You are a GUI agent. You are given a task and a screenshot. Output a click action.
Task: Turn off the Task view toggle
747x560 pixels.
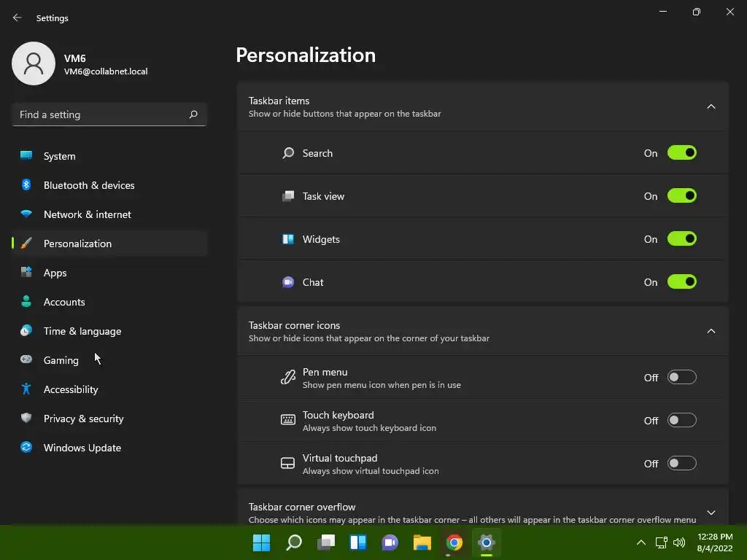click(x=682, y=195)
